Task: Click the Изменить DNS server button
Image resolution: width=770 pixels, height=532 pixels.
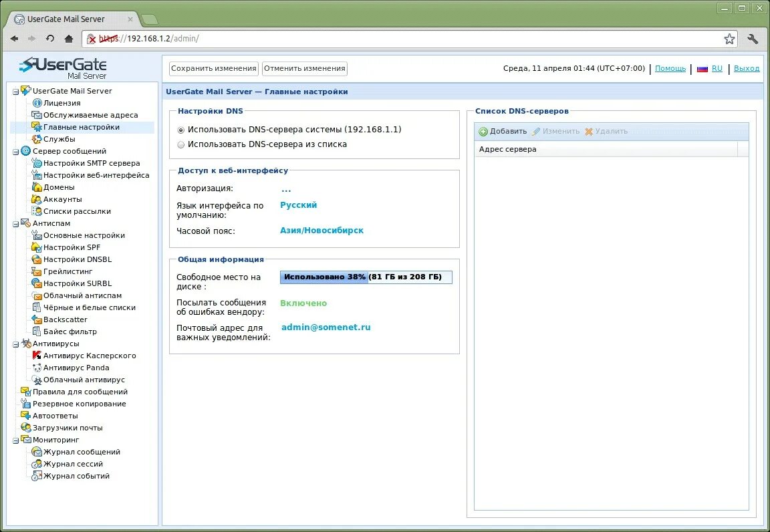Action: pos(556,131)
